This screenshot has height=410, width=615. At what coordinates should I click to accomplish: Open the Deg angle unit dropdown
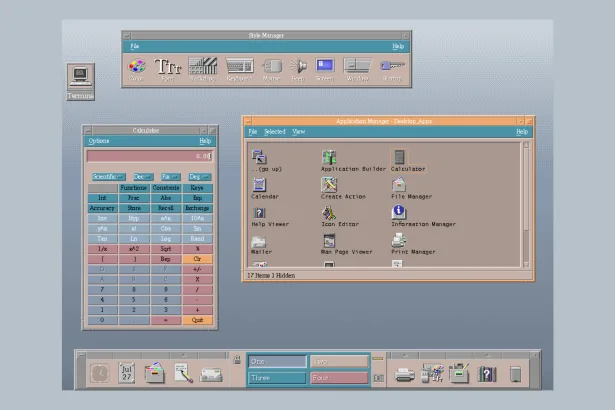(x=200, y=177)
